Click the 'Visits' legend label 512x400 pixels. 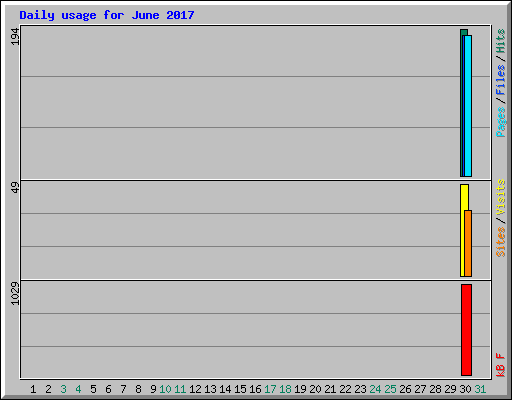[501, 197]
